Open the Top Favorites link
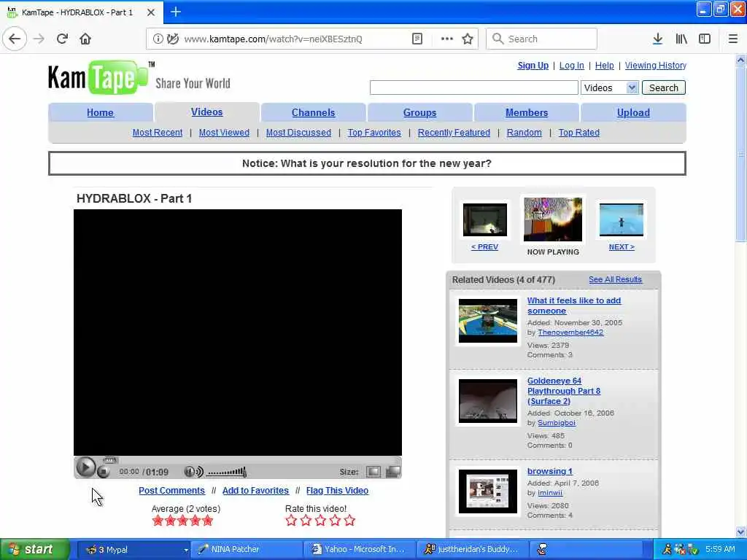 (x=374, y=133)
